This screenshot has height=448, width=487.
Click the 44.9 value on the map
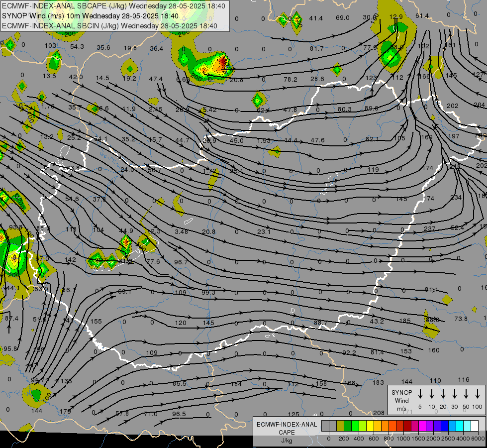pyautogui.click(x=126, y=230)
